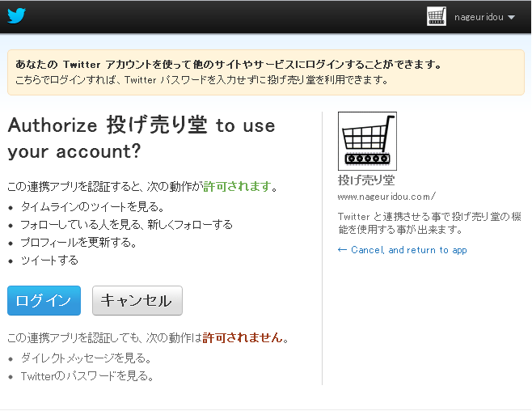This screenshot has height=411, width=532.
Task: Click the red 許可されません text
Action: 243,337
